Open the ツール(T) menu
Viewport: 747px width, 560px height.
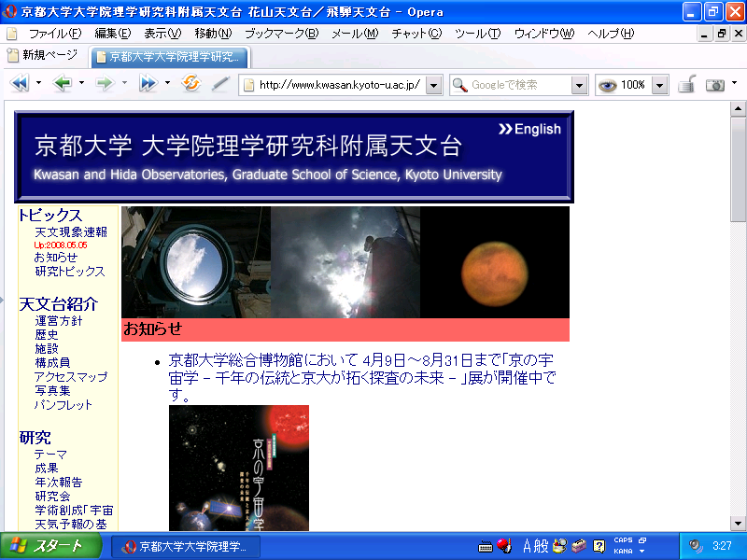[x=478, y=34]
